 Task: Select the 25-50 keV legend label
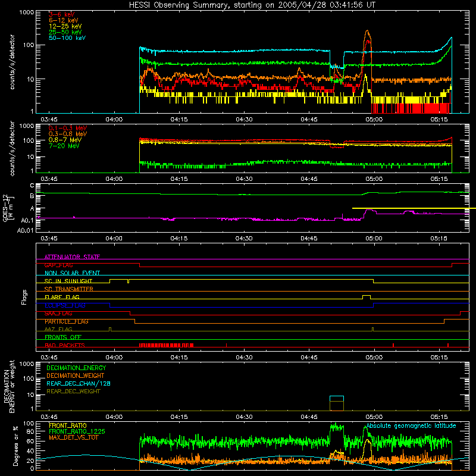[65, 32]
